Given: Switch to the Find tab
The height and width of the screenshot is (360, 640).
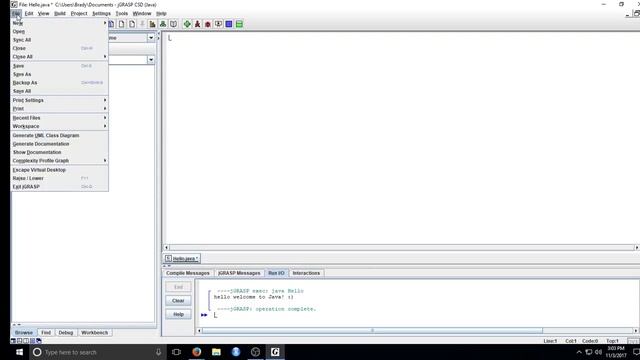Looking at the screenshot, I should tap(46, 333).
